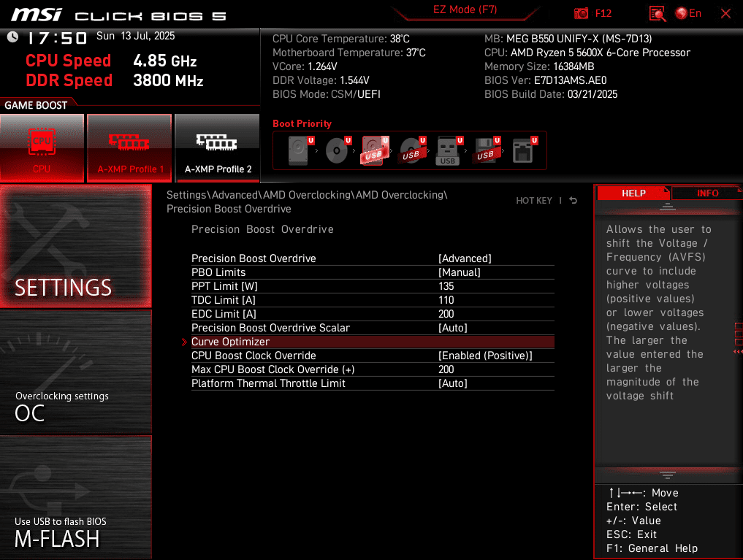Click the GAME BOOST label

click(x=36, y=106)
